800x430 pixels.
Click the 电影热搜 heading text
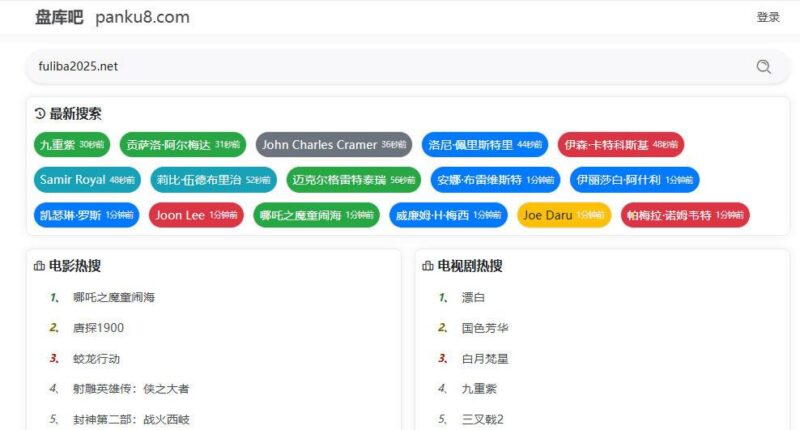point(75,266)
